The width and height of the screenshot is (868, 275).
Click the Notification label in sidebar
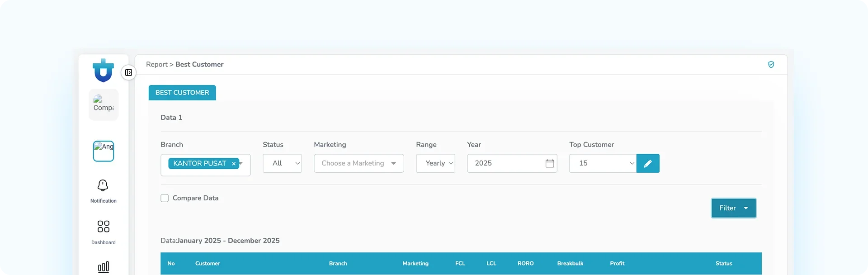[104, 201]
